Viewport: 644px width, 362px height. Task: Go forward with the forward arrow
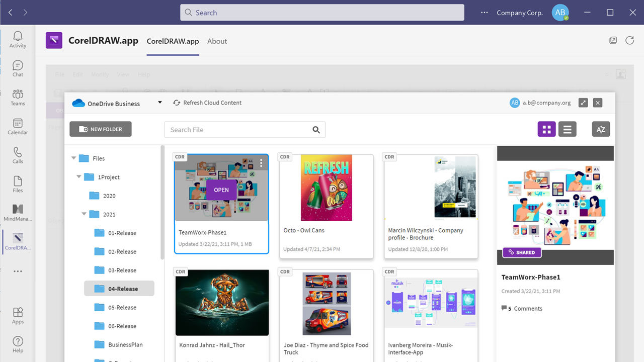25,13
